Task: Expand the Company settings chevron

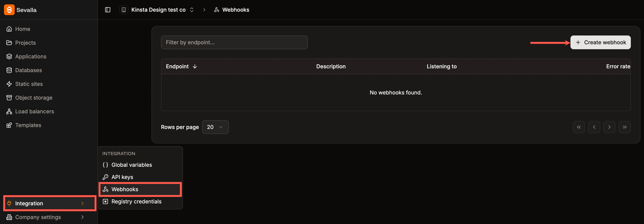Action: pyautogui.click(x=83, y=217)
